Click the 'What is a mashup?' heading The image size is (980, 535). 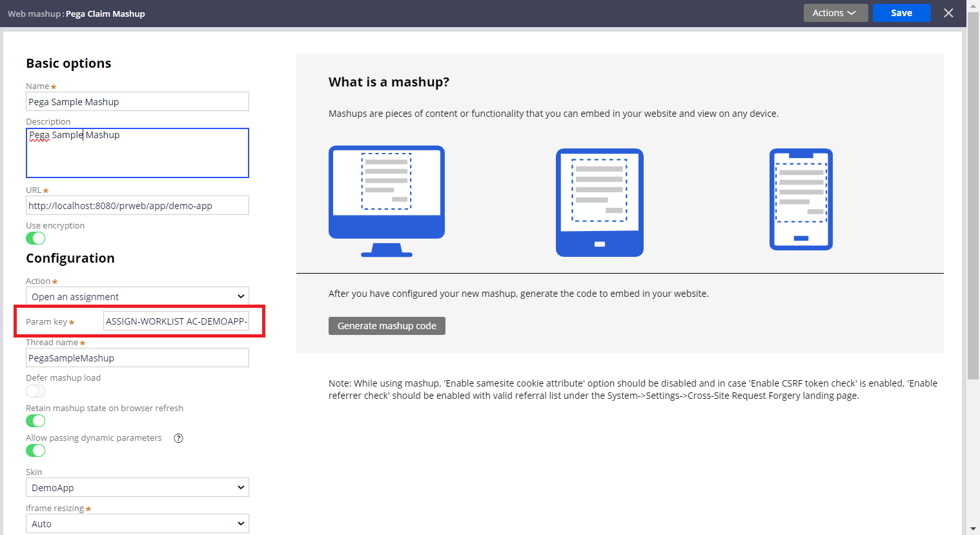pyautogui.click(x=389, y=82)
